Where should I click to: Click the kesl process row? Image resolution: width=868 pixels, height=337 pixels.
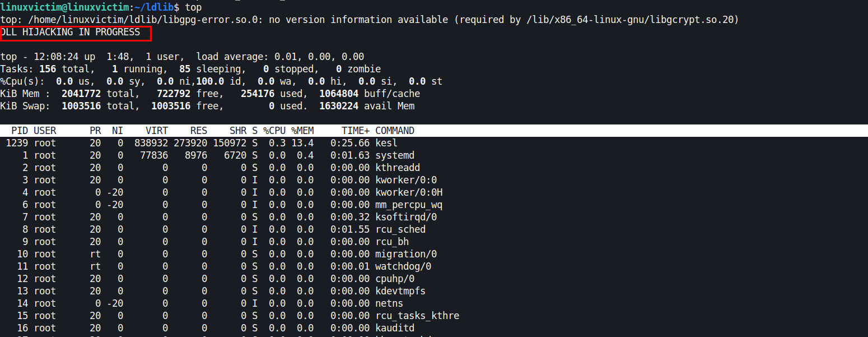tap(386, 142)
